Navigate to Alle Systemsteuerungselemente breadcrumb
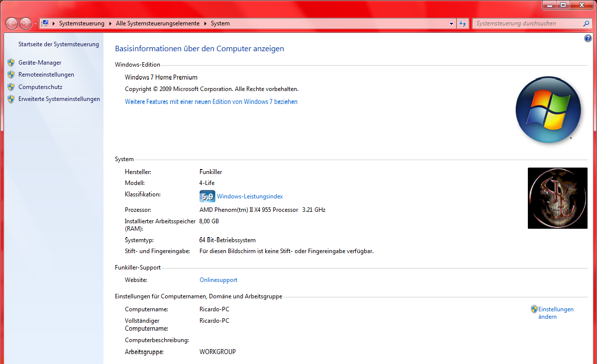 click(158, 23)
